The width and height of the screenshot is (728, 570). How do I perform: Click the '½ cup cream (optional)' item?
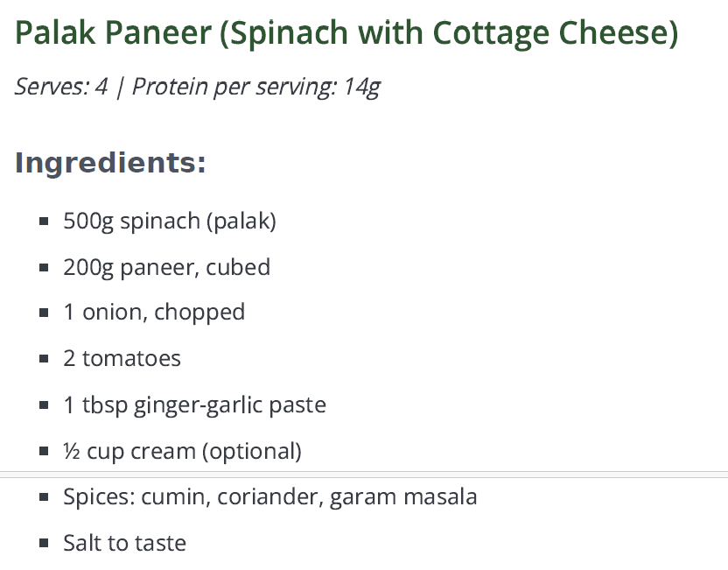182,452
